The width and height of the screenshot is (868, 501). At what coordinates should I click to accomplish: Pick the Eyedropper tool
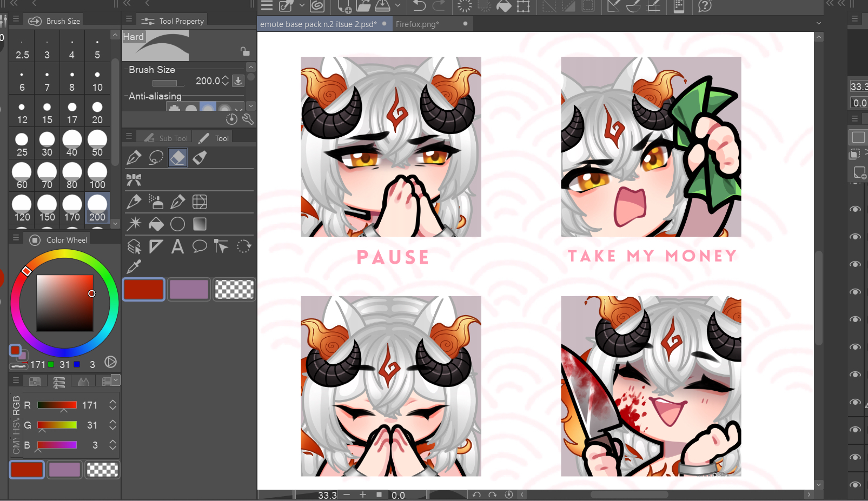coord(134,266)
